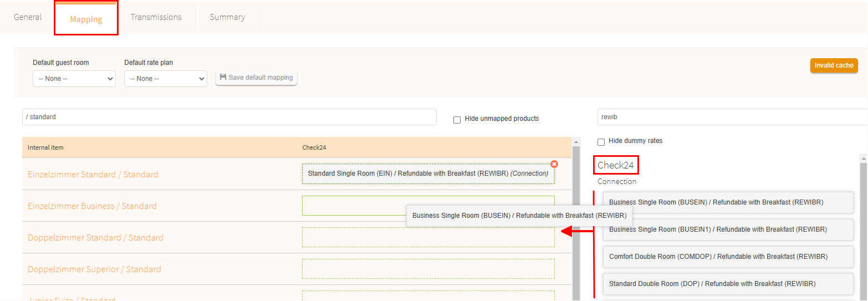
Task: Click the 'rewib' search field
Action: click(732, 117)
